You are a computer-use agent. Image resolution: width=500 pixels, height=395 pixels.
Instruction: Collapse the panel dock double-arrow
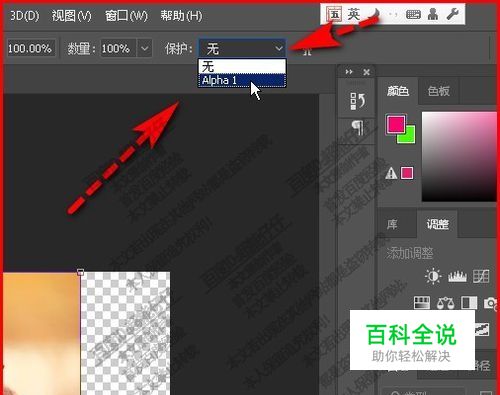pyautogui.click(x=349, y=72)
